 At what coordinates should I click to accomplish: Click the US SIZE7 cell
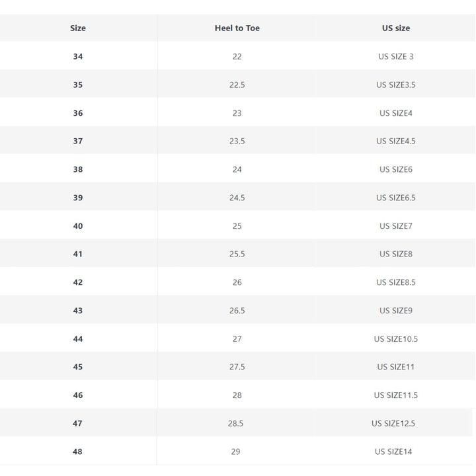(x=395, y=226)
